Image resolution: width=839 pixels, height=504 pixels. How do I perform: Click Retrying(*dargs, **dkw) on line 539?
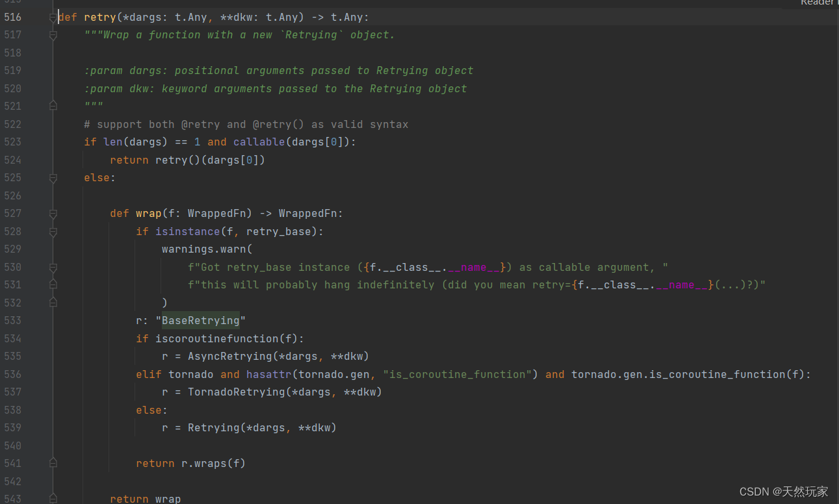pos(263,428)
